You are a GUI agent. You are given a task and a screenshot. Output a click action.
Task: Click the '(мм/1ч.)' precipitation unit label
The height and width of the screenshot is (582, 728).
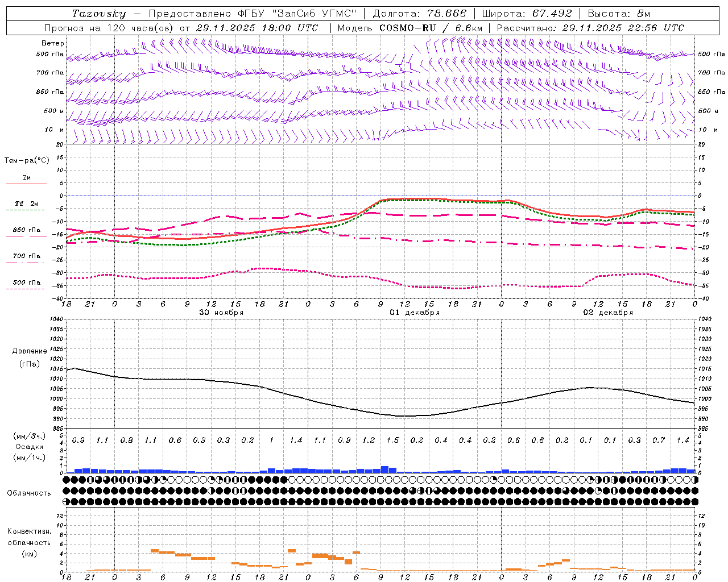pos(30,458)
